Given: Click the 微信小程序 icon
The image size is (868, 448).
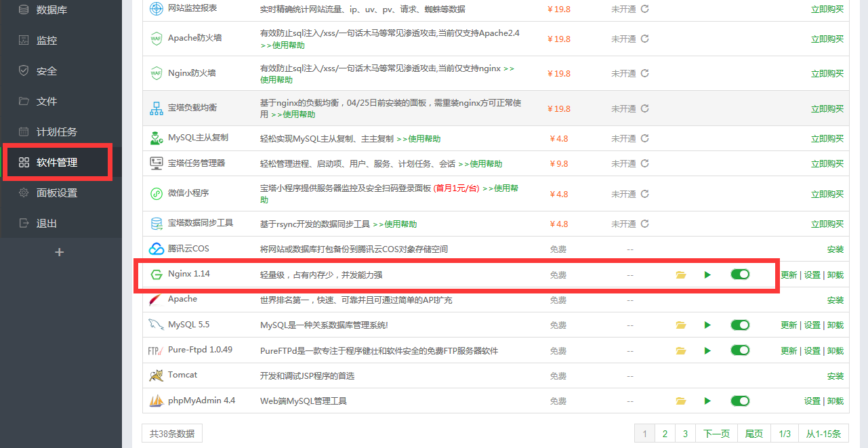Looking at the screenshot, I should point(156,194).
